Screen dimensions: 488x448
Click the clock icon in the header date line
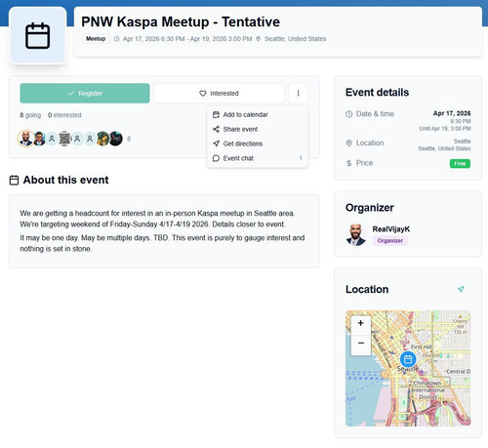[116, 39]
